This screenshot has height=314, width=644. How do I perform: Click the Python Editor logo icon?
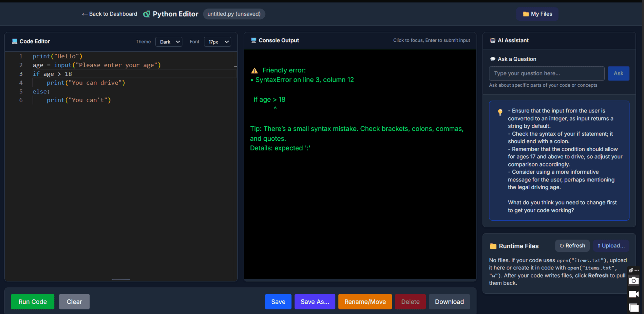[x=147, y=14]
